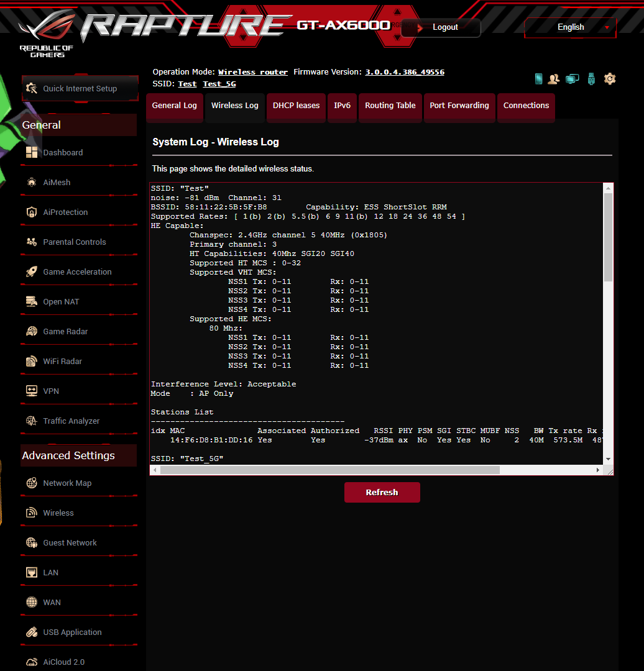Click the log's vertical scrollbar thumb
The image size is (644, 671).
pyautogui.click(x=608, y=237)
